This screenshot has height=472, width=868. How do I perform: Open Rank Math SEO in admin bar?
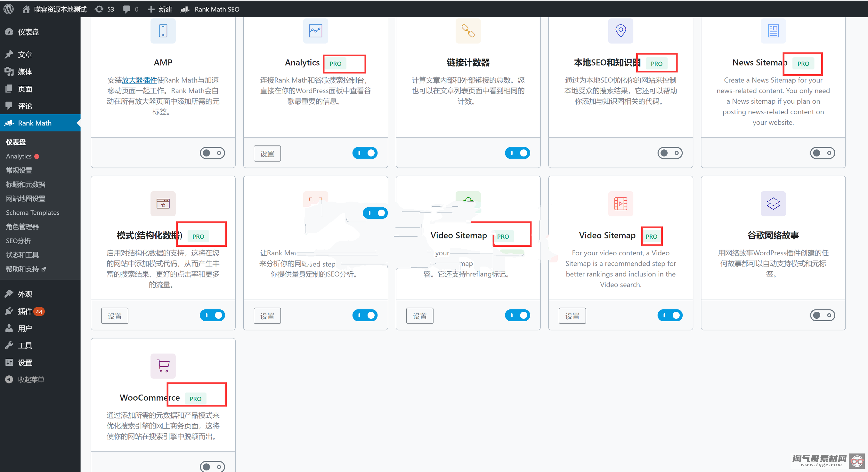coord(210,9)
